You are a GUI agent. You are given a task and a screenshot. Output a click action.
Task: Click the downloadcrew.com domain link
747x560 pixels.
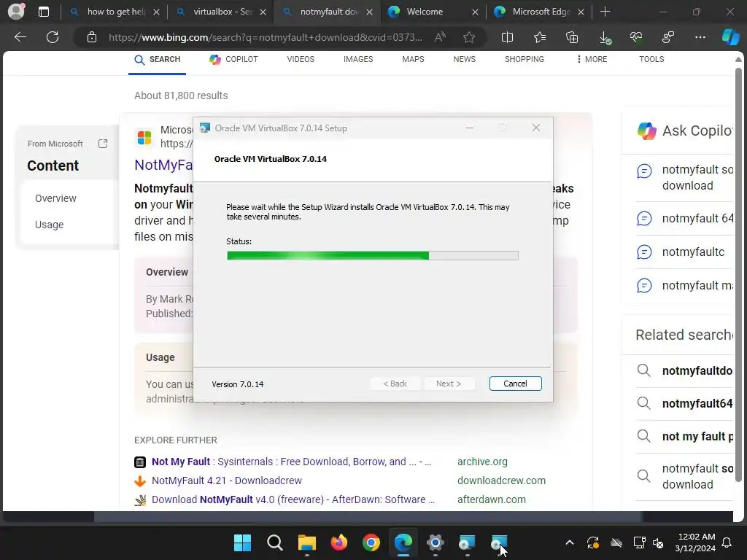coord(501,481)
